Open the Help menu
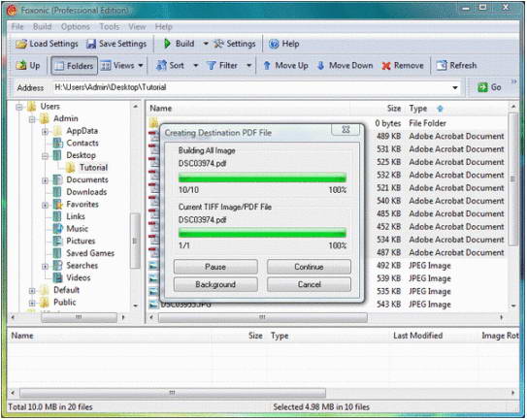Screen dimensions: 527x420 164,26
